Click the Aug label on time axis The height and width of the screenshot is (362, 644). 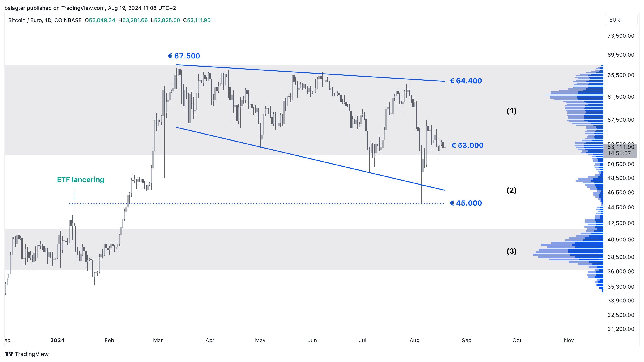pos(415,340)
